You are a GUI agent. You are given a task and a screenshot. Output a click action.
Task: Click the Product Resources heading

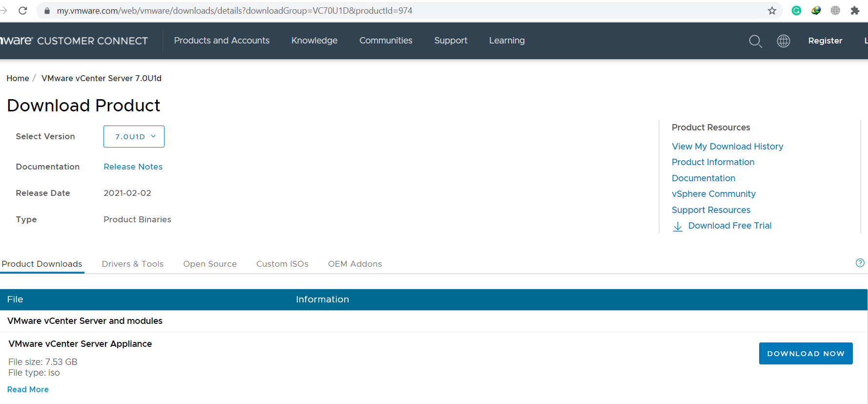[x=711, y=128]
